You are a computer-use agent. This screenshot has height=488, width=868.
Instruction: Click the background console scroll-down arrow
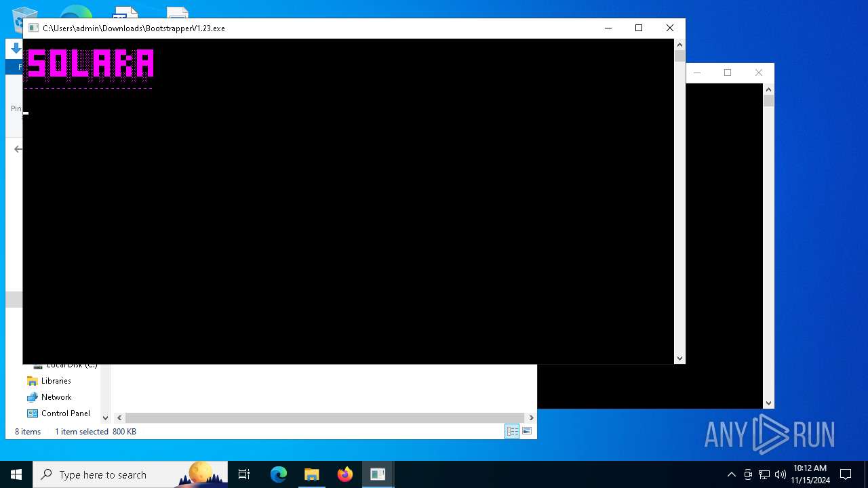coord(768,403)
